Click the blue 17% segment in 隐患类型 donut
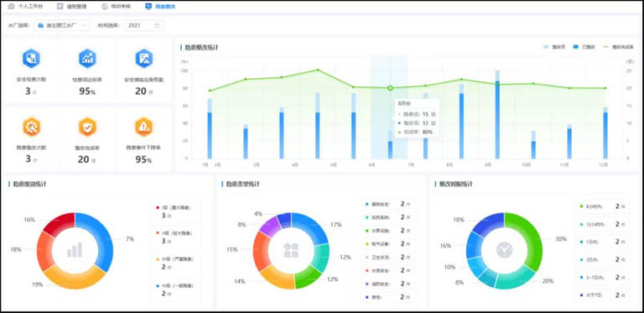Screen dimensions: 644x313 tap(312, 227)
